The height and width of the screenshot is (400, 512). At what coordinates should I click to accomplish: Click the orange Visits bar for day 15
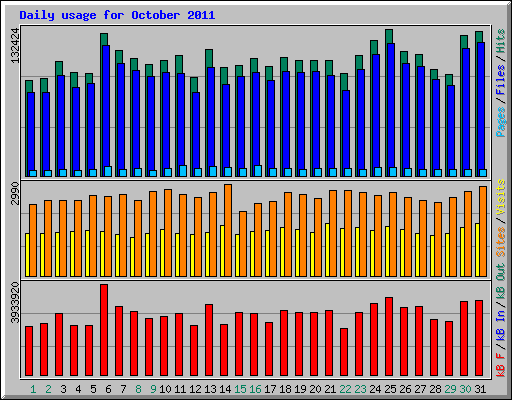click(243, 244)
